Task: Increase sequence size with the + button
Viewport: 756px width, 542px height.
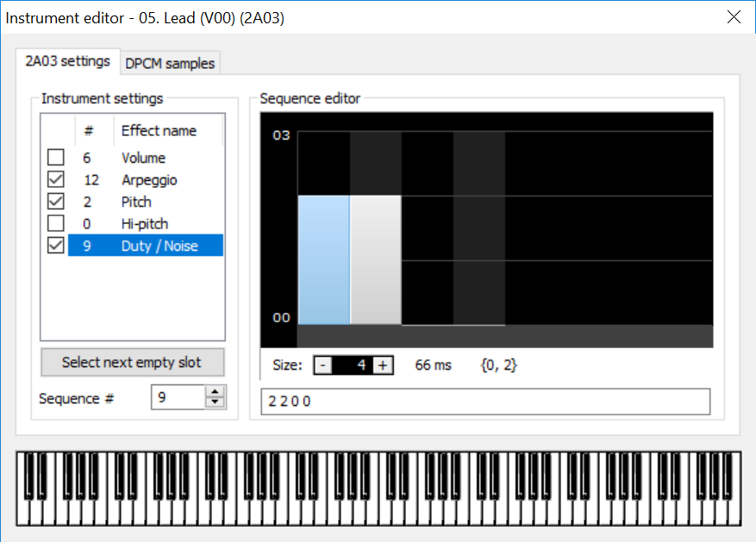Action: pos(383,365)
